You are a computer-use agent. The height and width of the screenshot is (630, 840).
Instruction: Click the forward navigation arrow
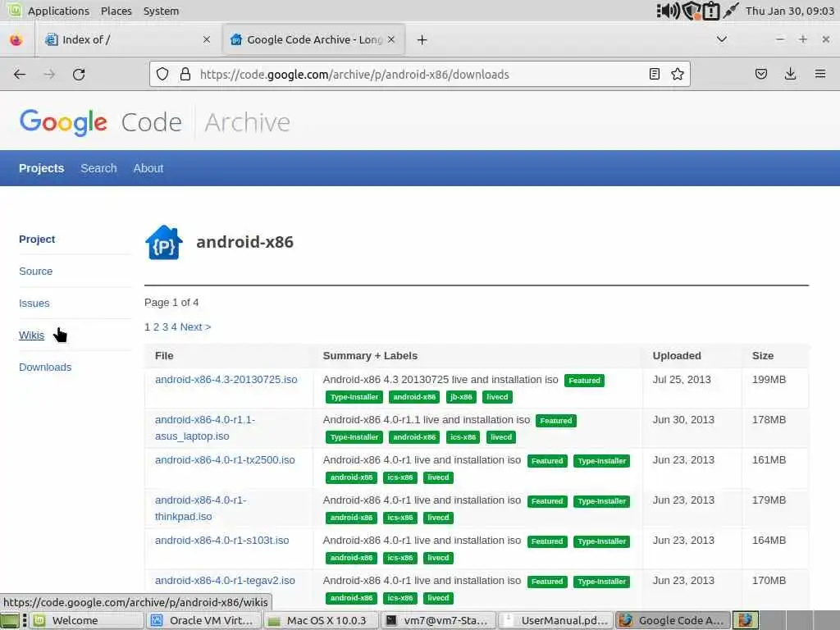pyautogui.click(x=49, y=75)
